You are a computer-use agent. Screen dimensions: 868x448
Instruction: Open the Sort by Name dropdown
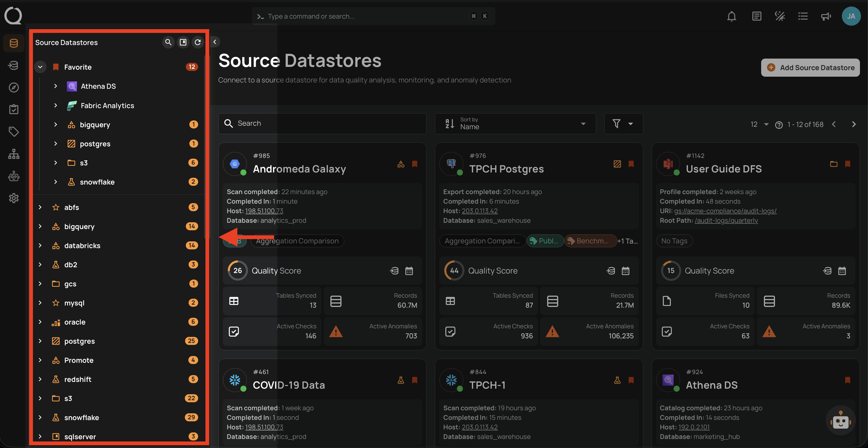[x=515, y=124]
